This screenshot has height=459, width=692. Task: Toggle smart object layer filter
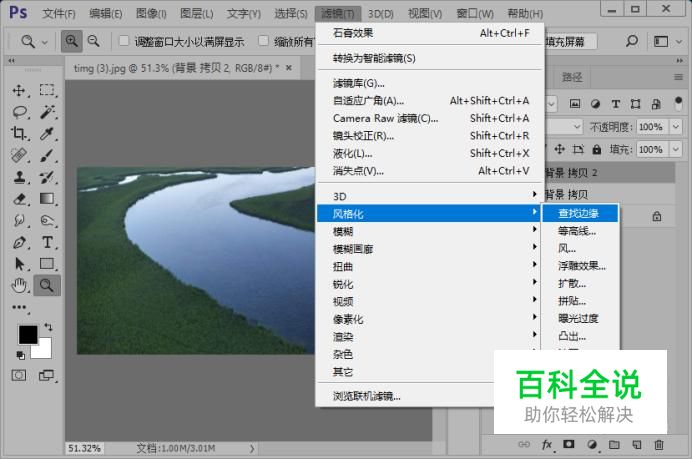point(656,104)
